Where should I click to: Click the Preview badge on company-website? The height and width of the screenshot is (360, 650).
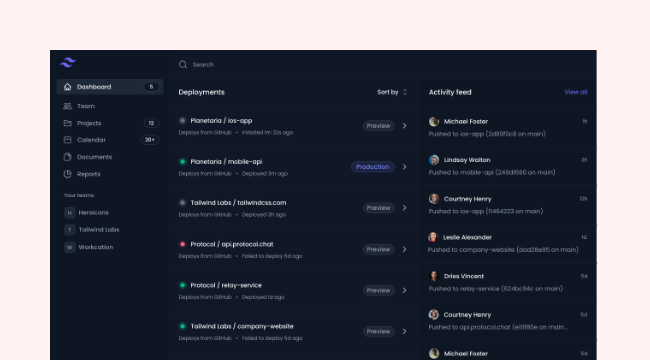(x=378, y=331)
